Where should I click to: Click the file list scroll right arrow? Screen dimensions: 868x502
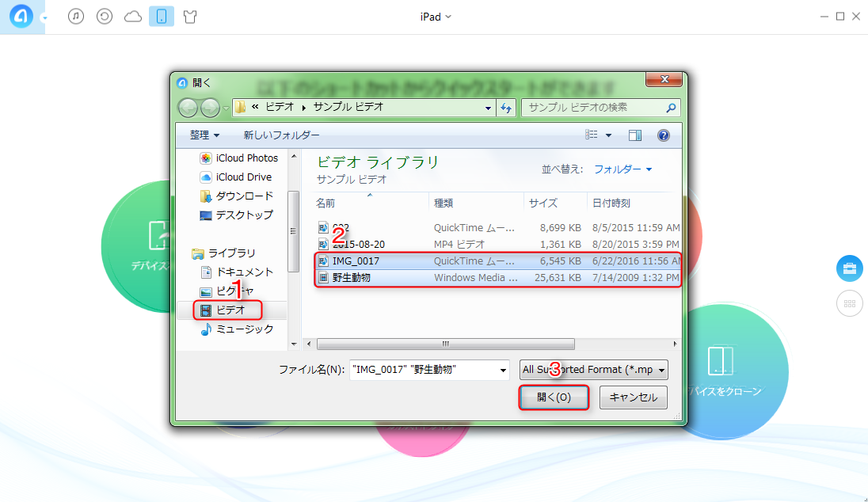coord(675,344)
